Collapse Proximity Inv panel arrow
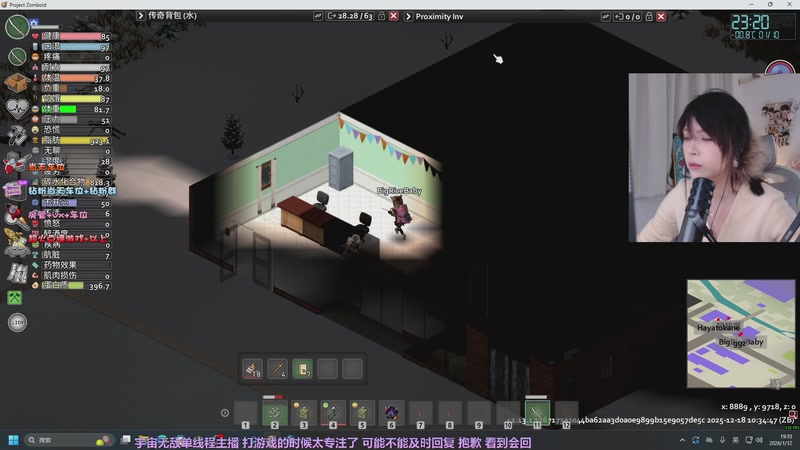The height and width of the screenshot is (450, 800). coord(408,16)
